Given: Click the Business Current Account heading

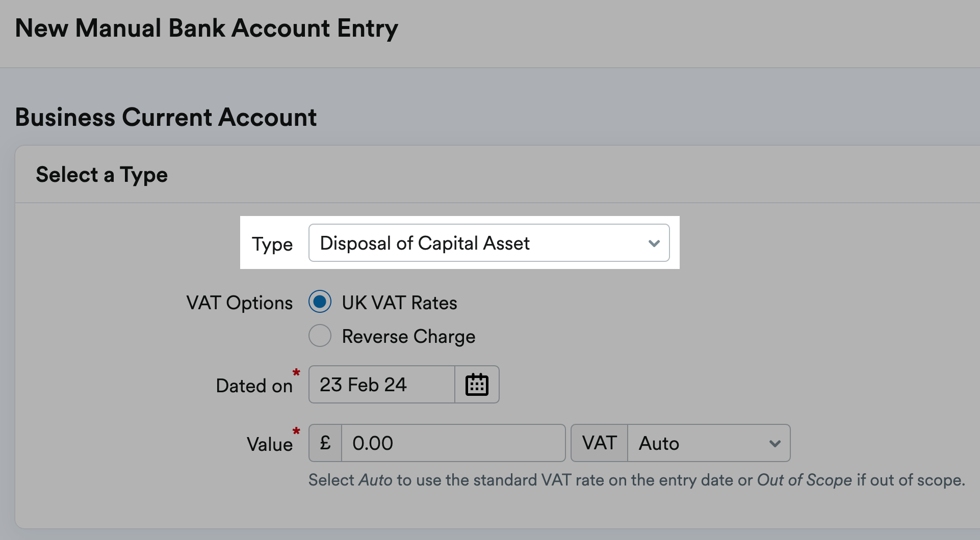Looking at the screenshot, I should (x=165, y=117).
